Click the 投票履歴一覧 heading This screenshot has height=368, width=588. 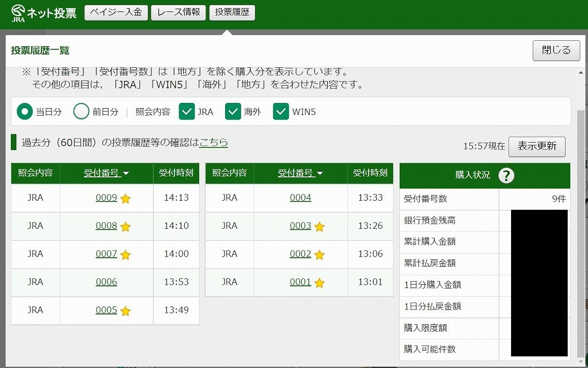(40, 51)
